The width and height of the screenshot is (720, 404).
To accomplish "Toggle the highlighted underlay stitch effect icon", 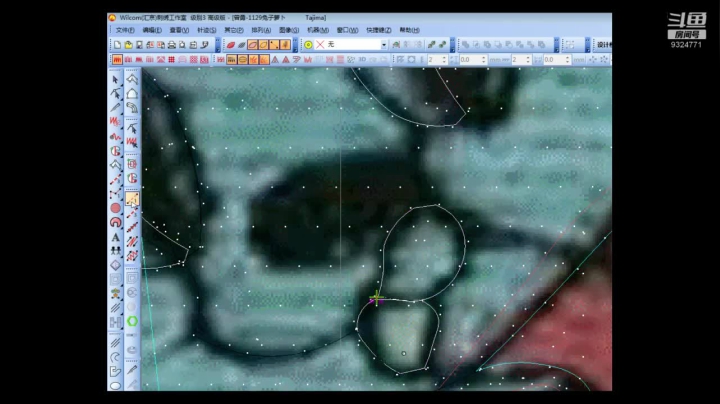I will point(231,60).
